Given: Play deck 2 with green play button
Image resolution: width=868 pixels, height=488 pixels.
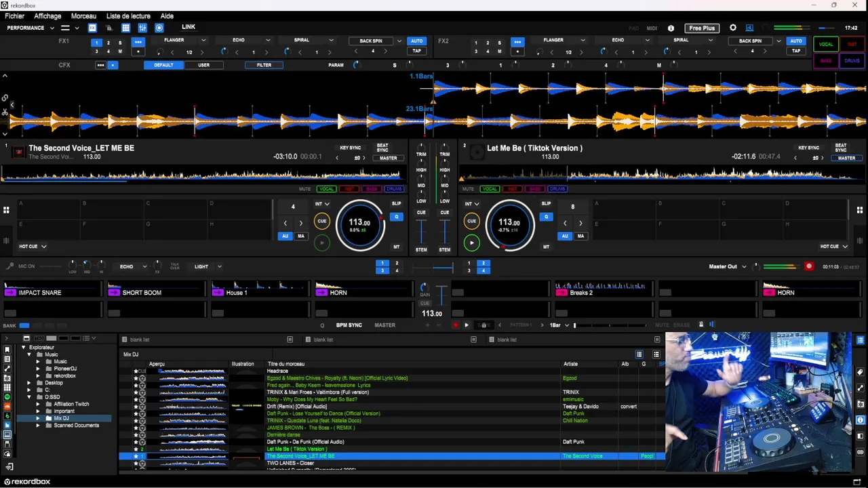Looking at the screenshot, I should point(472,243).
